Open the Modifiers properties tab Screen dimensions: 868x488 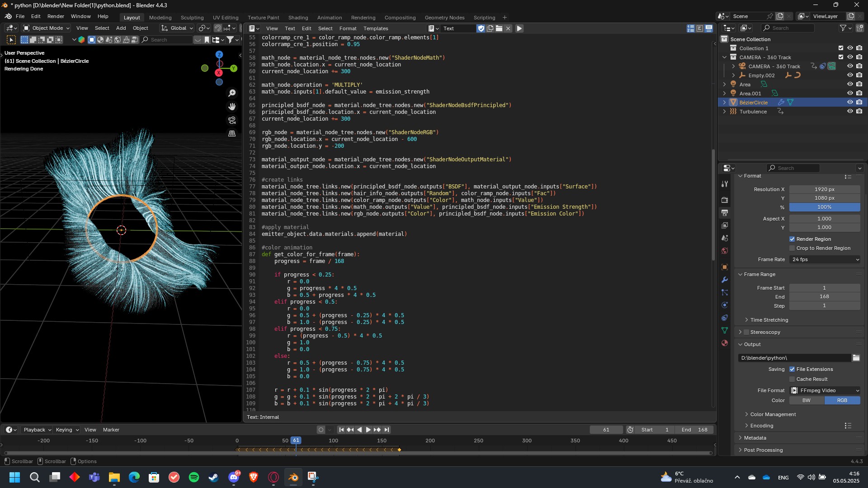coord(725,280)
